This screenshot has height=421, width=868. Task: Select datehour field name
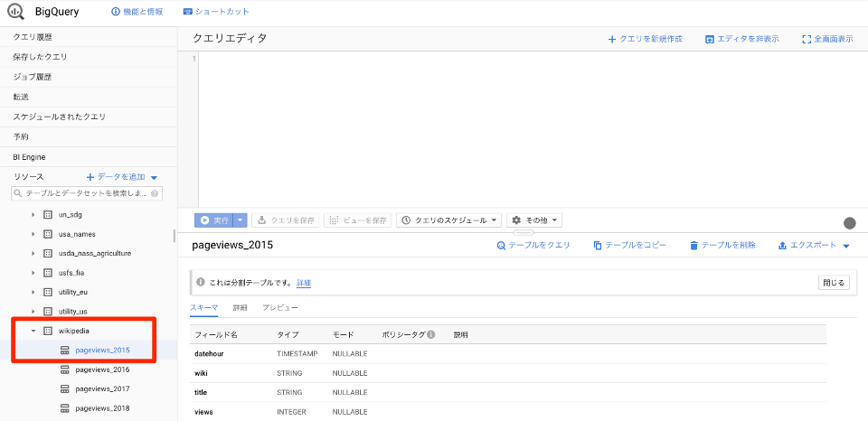(x=209, y=354)
